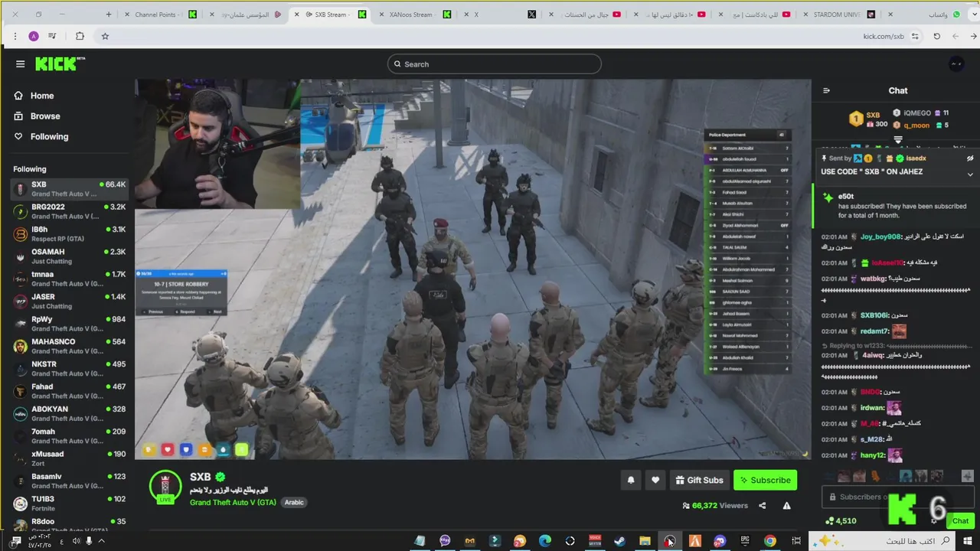Open xMusaad channel in sidebar
Image resolution: width=980 pixels, height=551 pixels.
(x=69, y=458)
